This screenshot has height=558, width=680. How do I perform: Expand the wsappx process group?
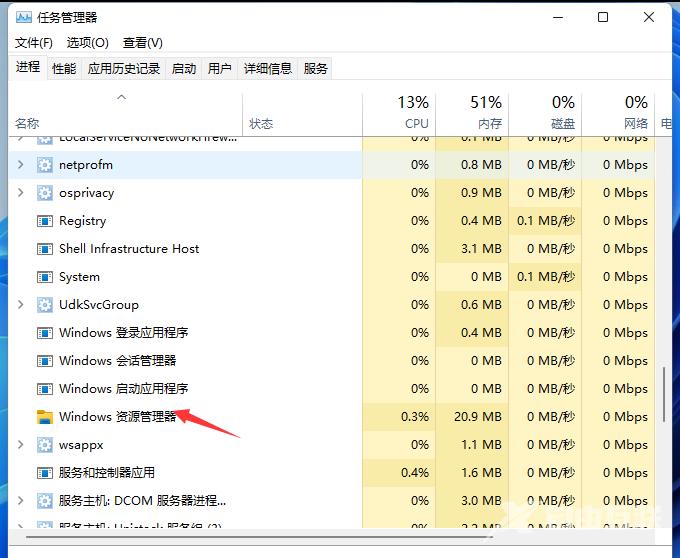pyautogui.click(x=20, y=444)
